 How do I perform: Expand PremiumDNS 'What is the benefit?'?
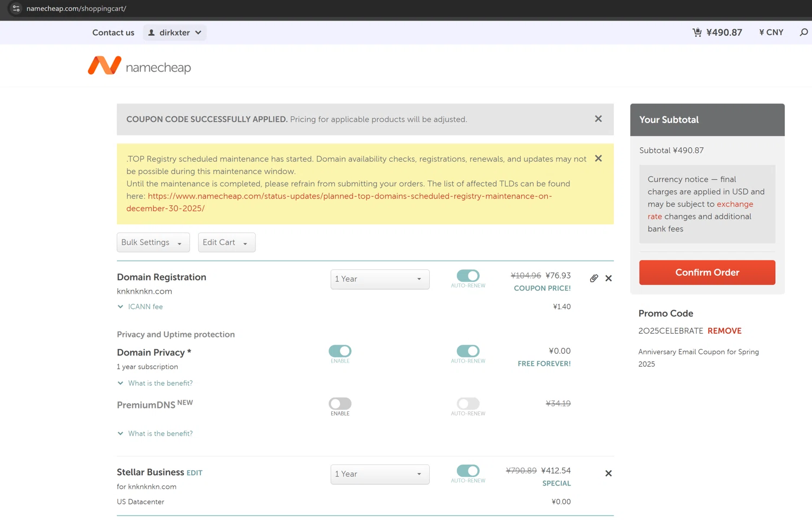click(x=155, y=433)
